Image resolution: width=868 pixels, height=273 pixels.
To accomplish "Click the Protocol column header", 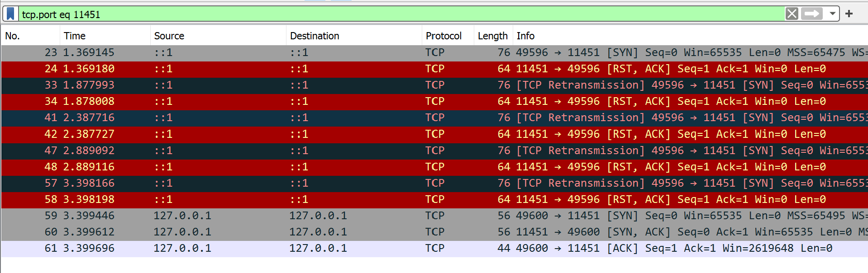I will click(x=448, y=36).
